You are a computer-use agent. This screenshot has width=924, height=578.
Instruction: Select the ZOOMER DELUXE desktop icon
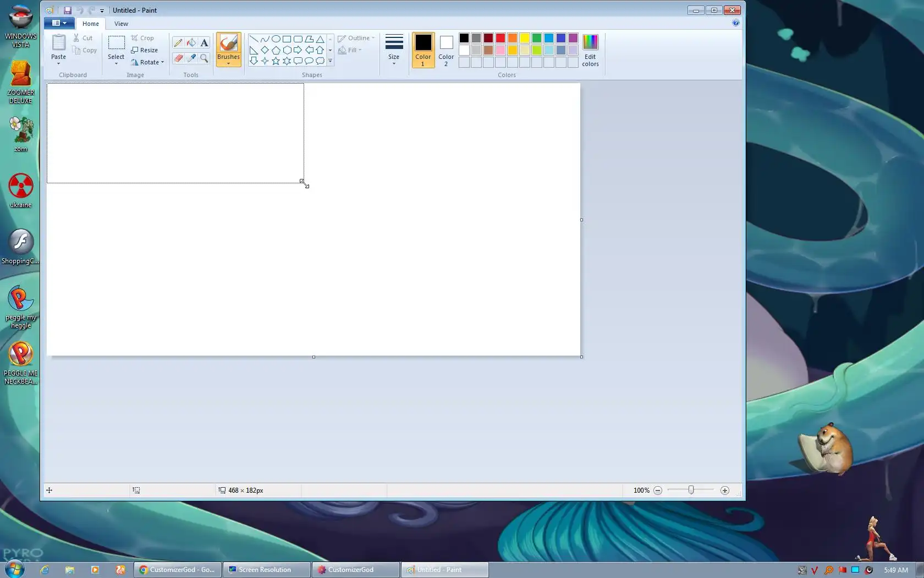pos(20,81)
